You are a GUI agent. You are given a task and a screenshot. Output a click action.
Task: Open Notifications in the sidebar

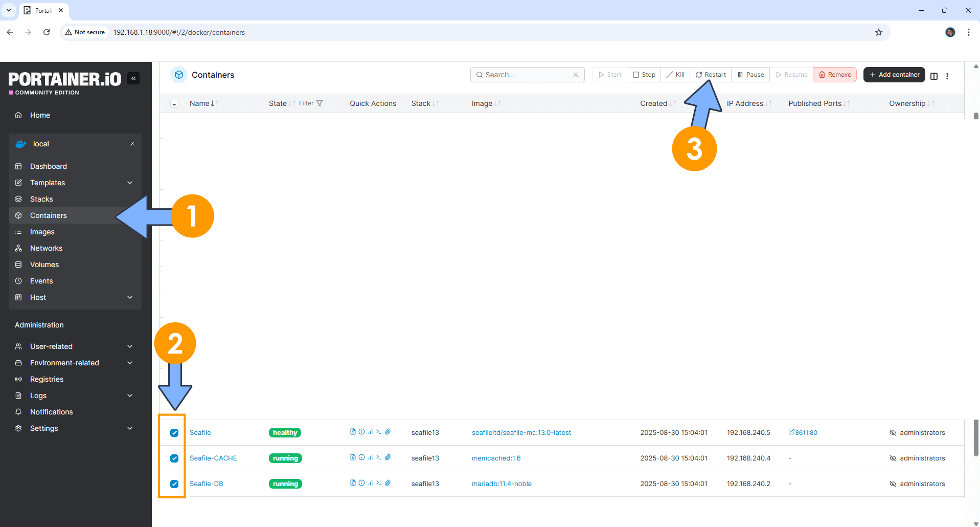click(51, 412)
